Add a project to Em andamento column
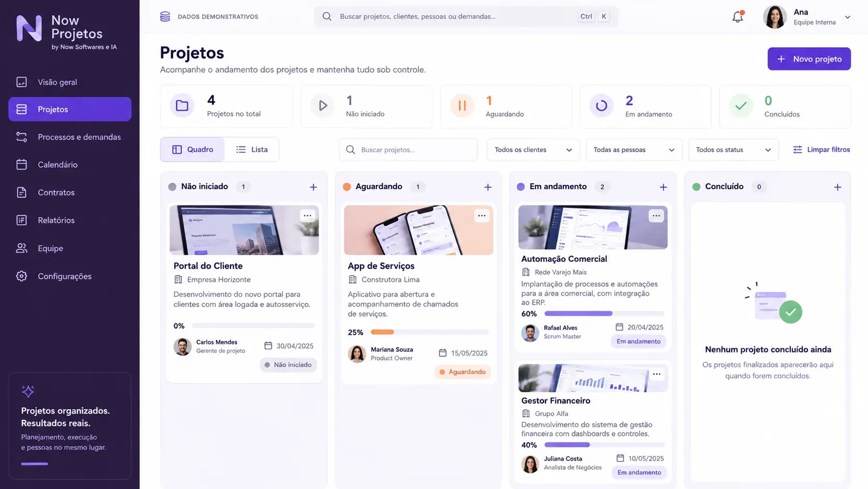Viewport: 868px width, 489px height. (x=663, y=187)
